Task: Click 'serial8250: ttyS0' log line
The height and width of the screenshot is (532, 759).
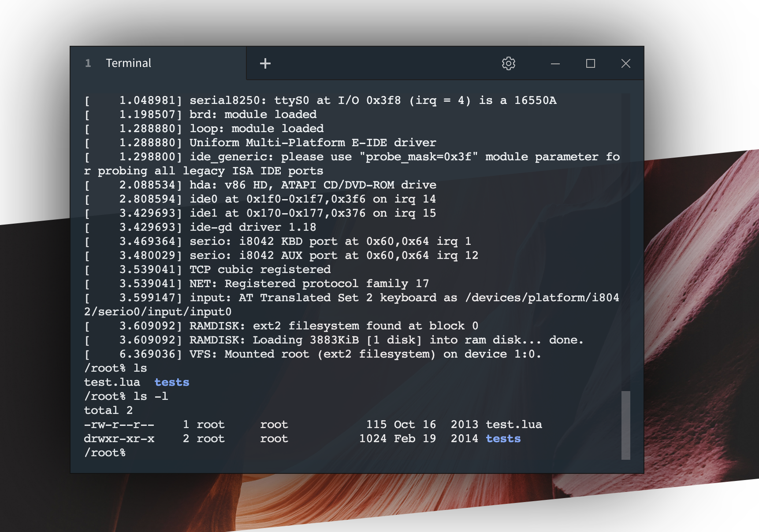Action: point(320,100)
